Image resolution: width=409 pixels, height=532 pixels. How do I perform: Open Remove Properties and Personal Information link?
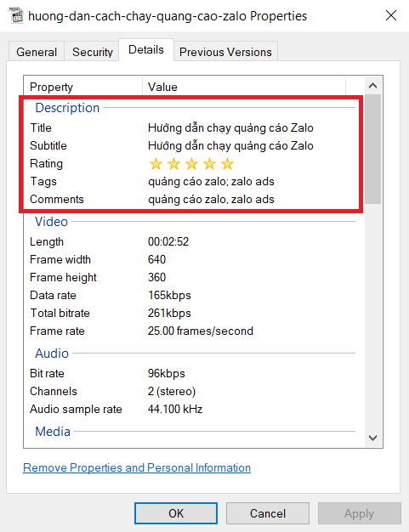[137, 468]
